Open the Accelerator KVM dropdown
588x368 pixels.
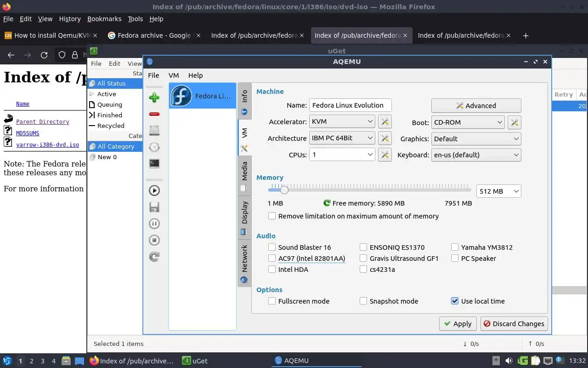tap(342, 121)
